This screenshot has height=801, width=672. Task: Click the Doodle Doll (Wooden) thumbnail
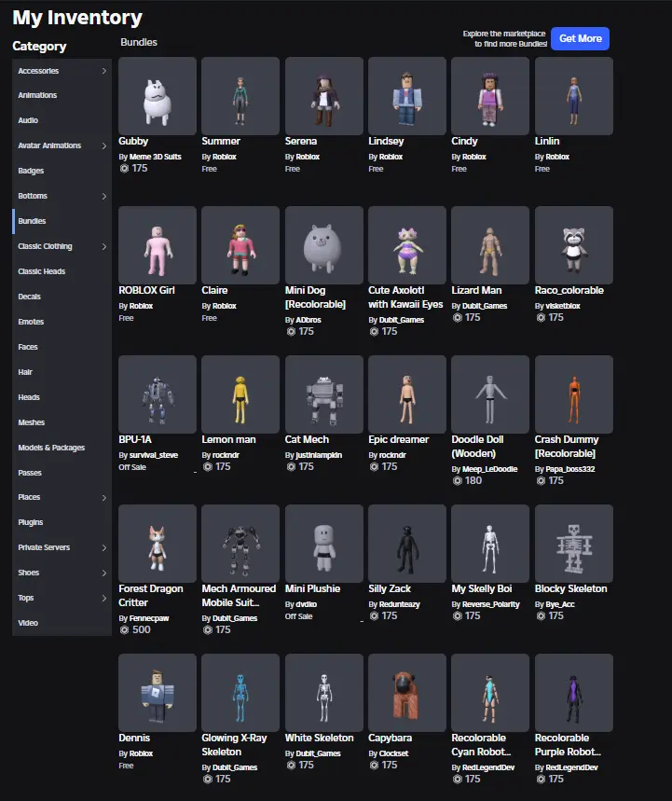[490, 394]
